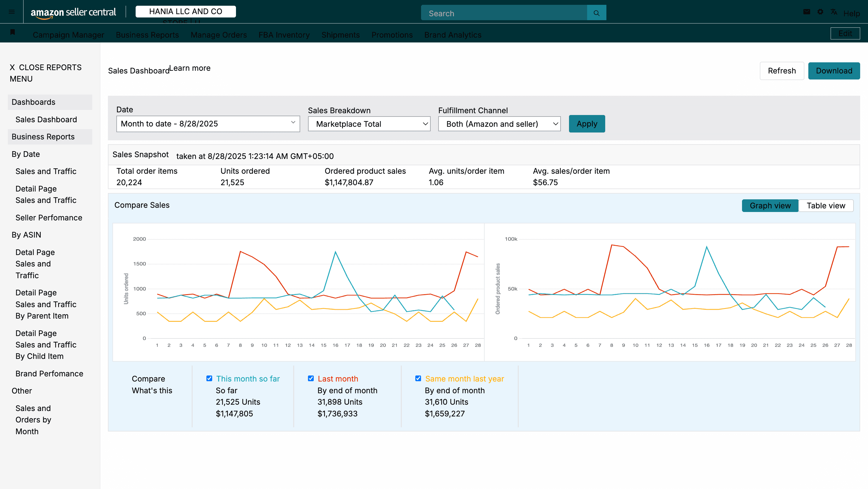Click the 31,898 Units value
The width and height of the screenshot is (868, 489).
(340, 402)
